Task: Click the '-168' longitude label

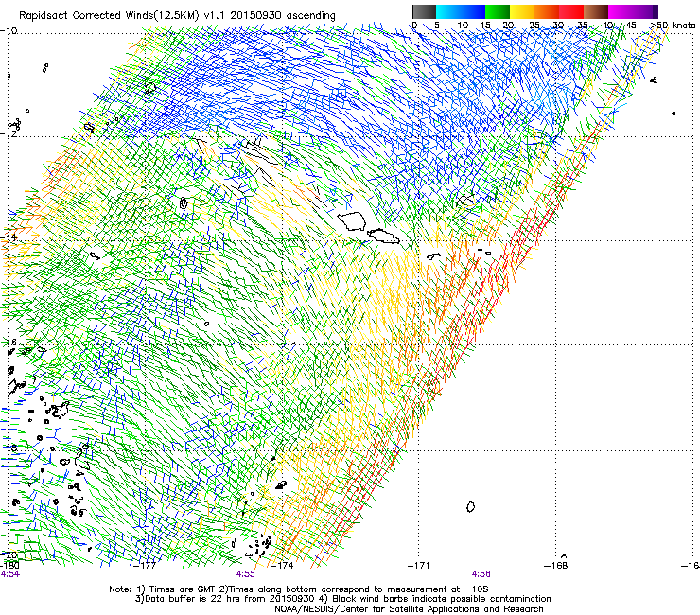Action: coord(556,566)
